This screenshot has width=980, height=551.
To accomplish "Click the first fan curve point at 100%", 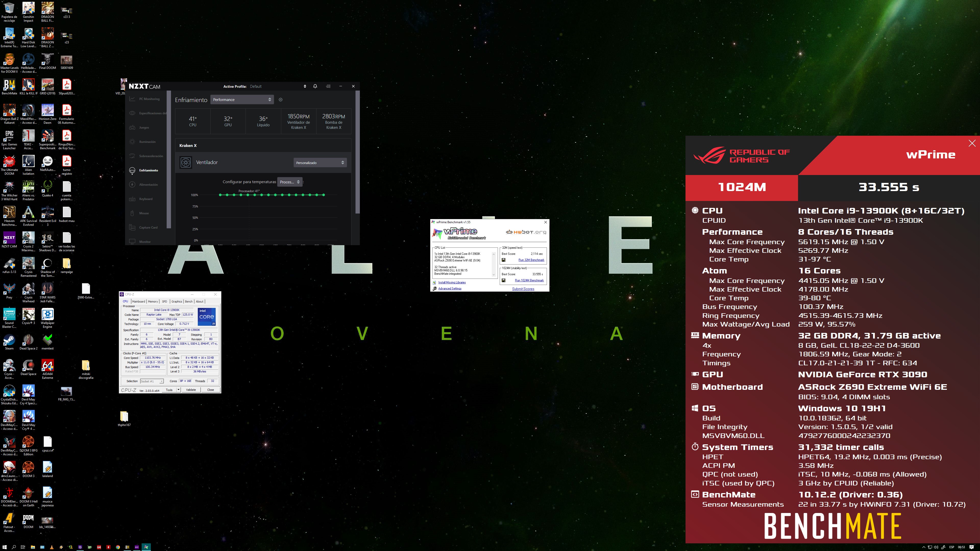I will click(220, 195).
